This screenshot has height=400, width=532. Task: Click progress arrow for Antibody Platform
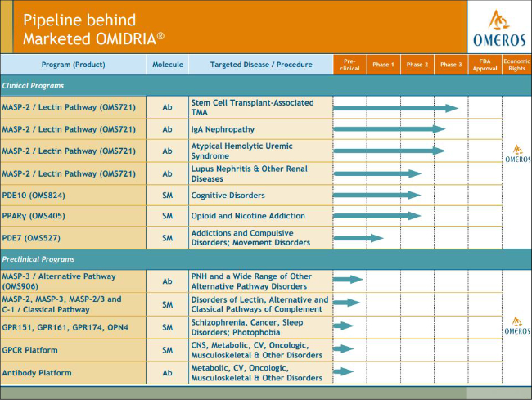click(344, 371)
